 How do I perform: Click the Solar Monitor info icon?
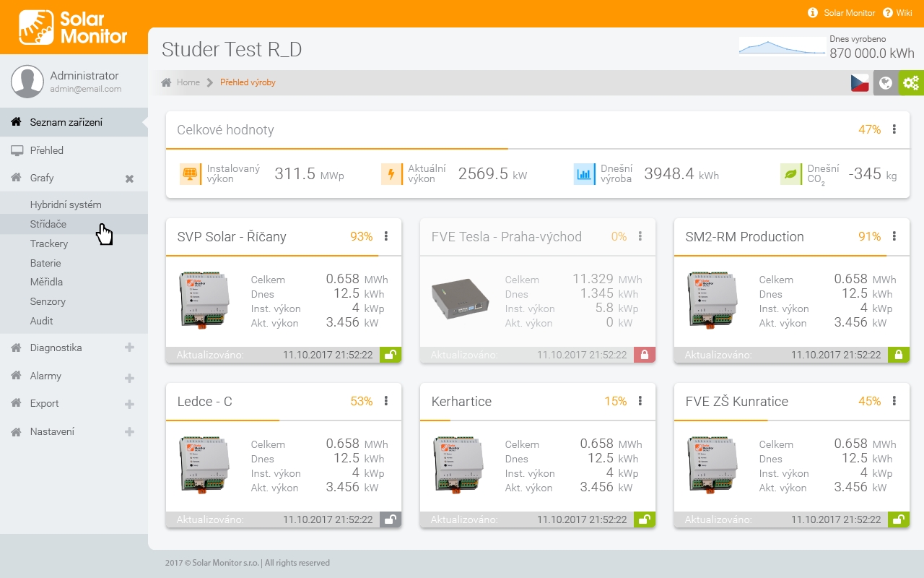click(x=812, y=13)
